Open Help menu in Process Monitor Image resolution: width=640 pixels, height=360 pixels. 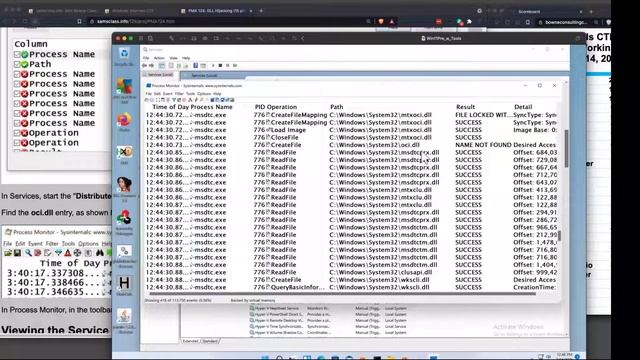217,93
